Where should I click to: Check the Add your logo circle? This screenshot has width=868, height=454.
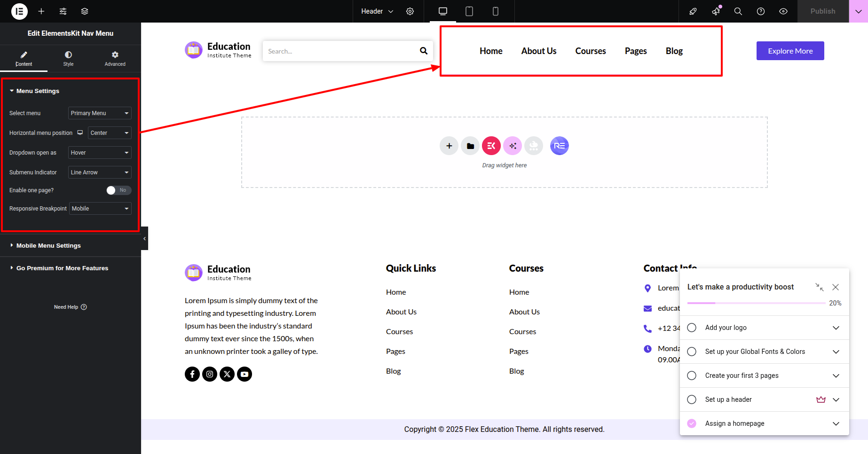pos(692,328)
